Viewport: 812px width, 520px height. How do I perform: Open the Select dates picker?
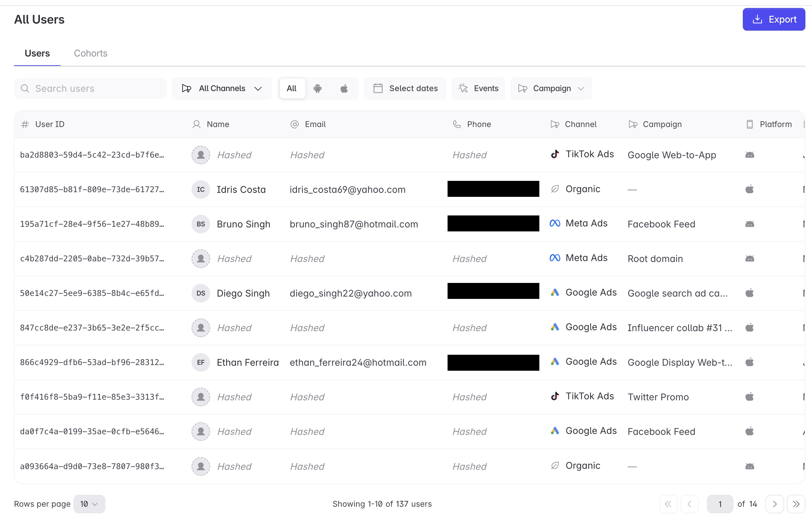[405, 88]
